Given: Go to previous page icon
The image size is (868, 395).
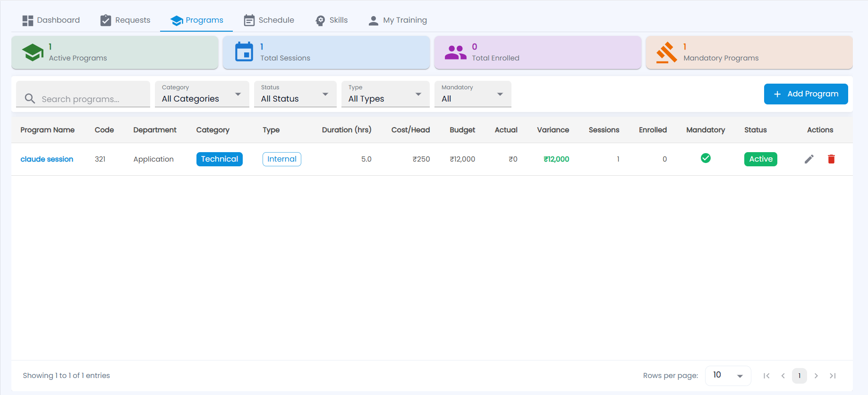Looking at the screenshot, I should pyautogui.click(x=783, y=376).
